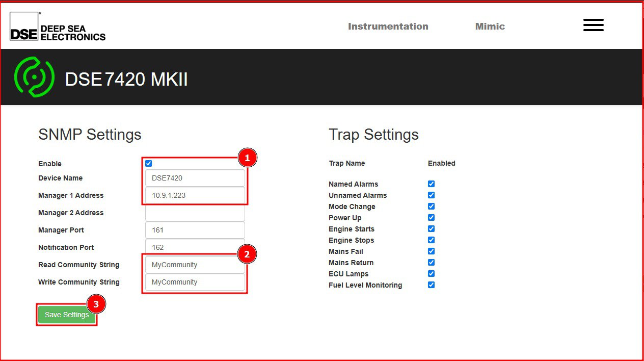Click the green DSE 7420 MKII device icon
This screenshot has height=361, width=644.
click(x=34, y=77)
